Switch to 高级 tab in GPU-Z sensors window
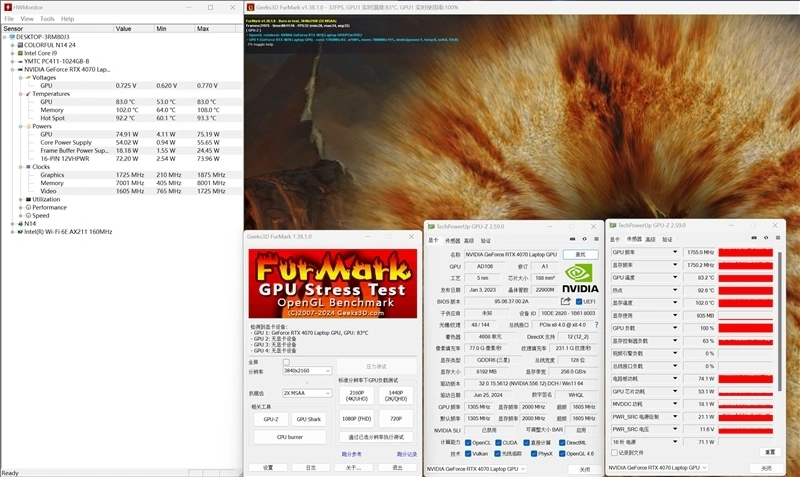Screen dimensions: 800x477 pyautogui.click(x=650, y=239)
